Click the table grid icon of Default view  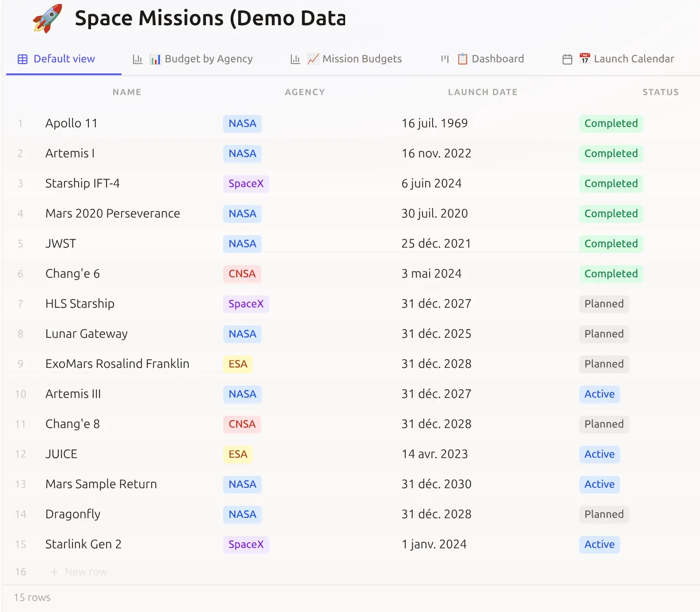click(23, 59)
